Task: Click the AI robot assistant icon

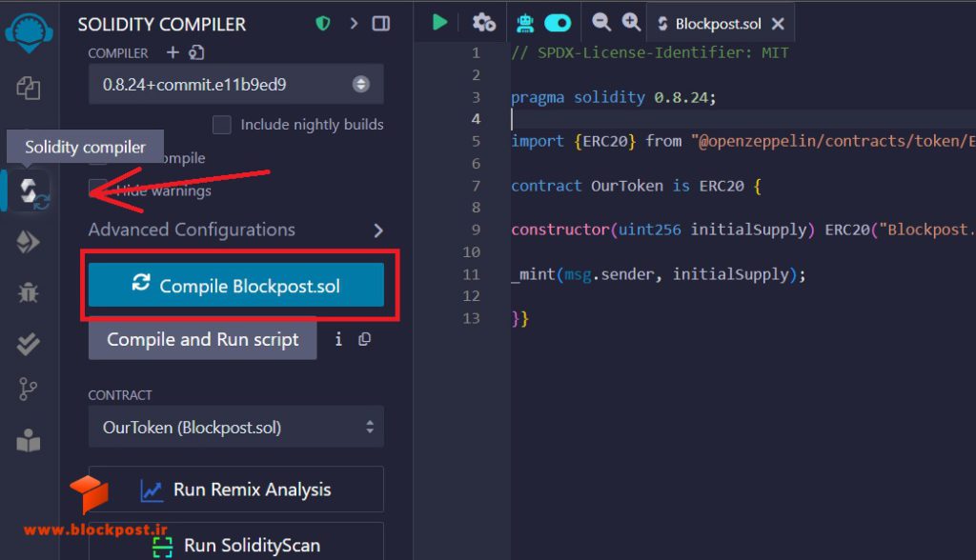Action: pos(525,23)
